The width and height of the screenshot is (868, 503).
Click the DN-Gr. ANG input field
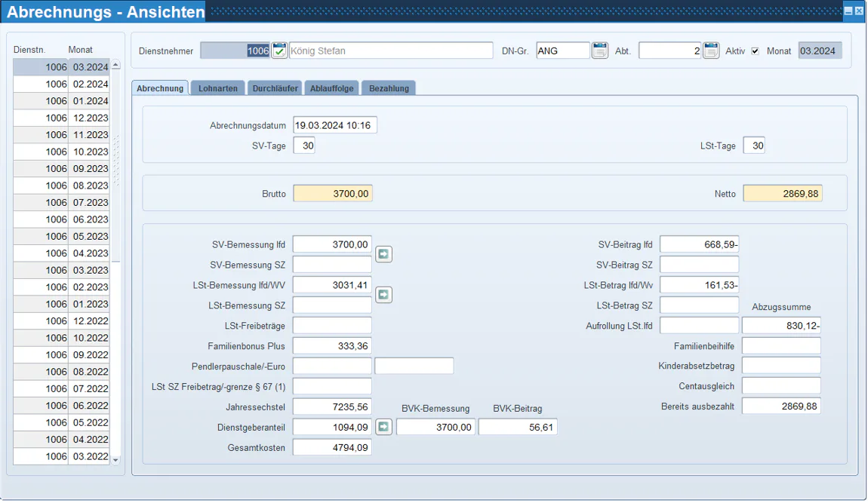click(x=563, y=51)
